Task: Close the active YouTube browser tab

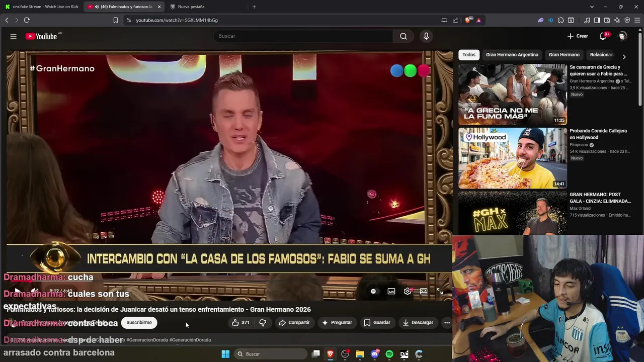Action: tap(159, 7)
